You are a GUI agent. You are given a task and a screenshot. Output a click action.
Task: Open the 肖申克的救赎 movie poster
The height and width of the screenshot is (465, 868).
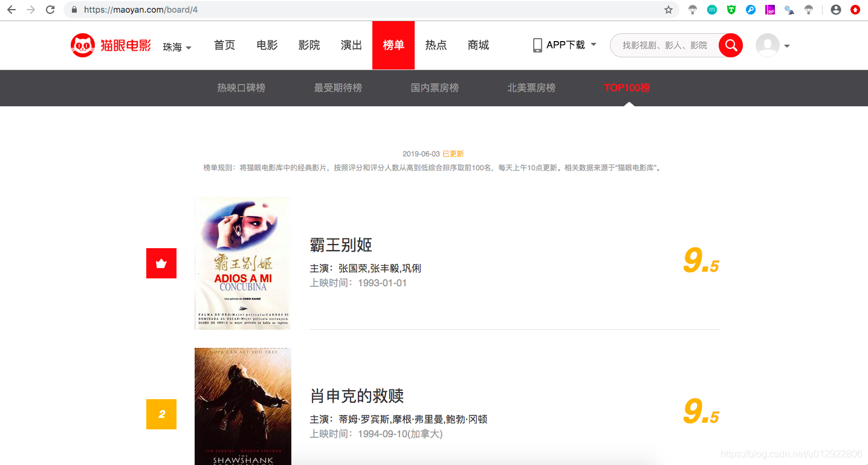pos(242,406)
